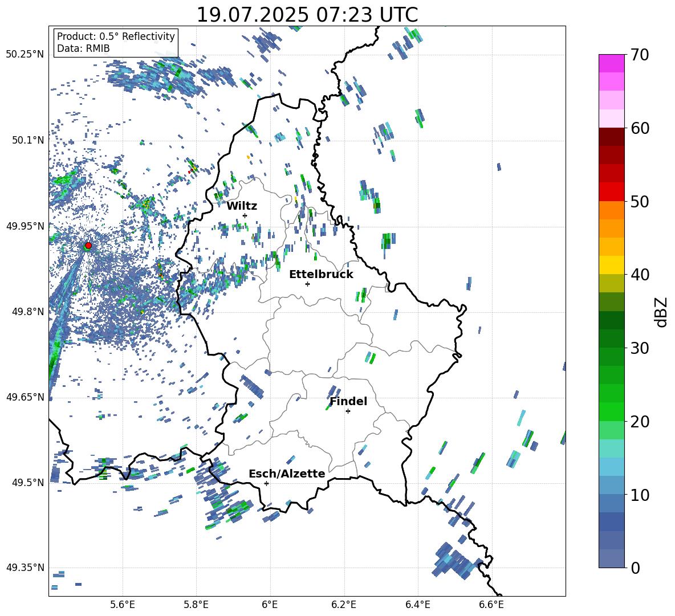Click the dark red colorbar segment below 60
The height and width of the screenshot is (616, 675).
tap(611, 136)
